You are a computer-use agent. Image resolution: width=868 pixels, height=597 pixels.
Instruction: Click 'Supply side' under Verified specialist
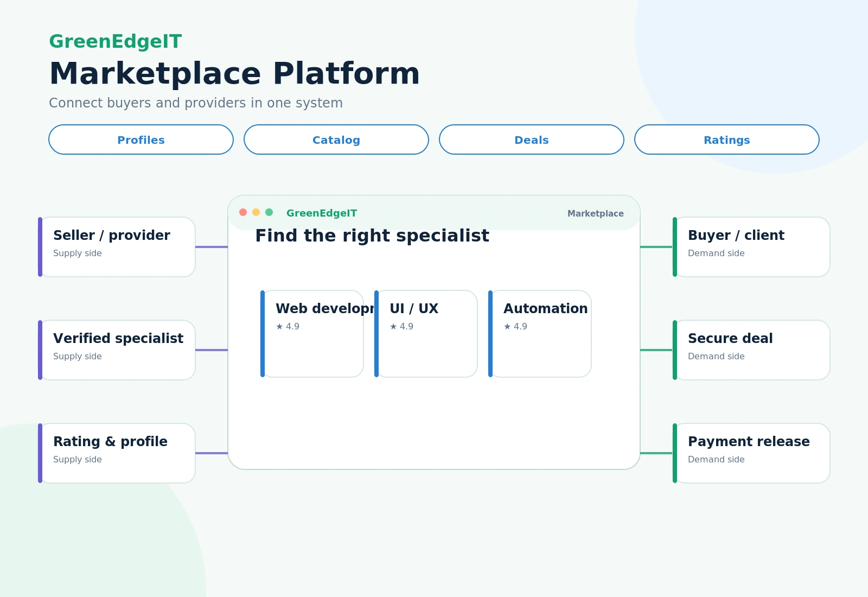point(78,356)
